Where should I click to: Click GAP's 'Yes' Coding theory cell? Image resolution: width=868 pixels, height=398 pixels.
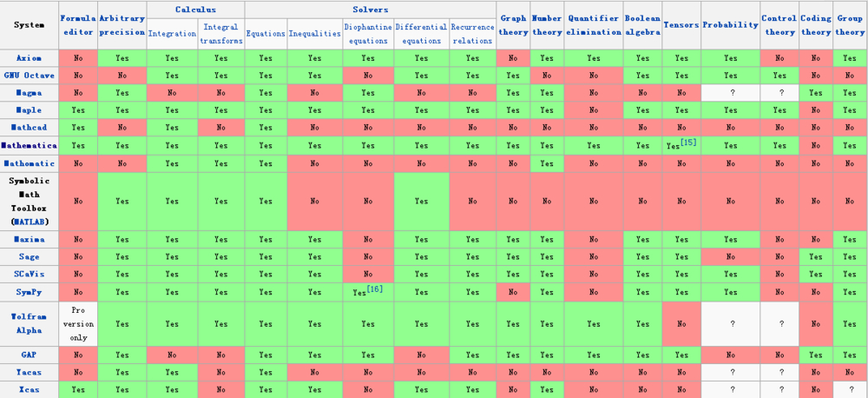tap(816, 355)
